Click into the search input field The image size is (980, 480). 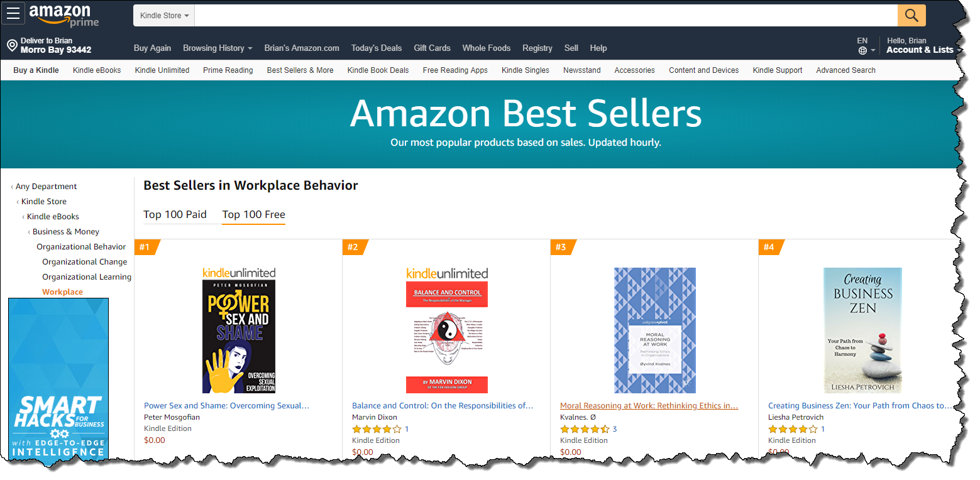pyautogui.click(x=546, y=15)
